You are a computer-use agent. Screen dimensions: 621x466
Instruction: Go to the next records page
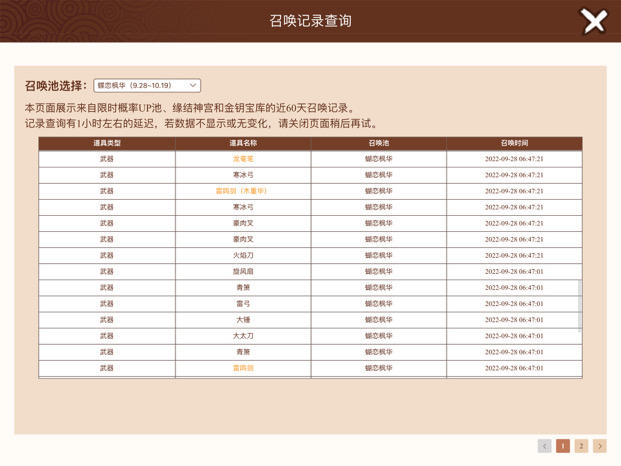tap(599, 446)
